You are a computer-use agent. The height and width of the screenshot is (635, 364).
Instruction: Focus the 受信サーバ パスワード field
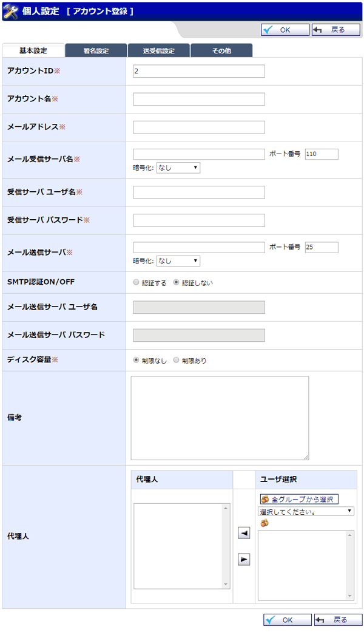[199, 220]
